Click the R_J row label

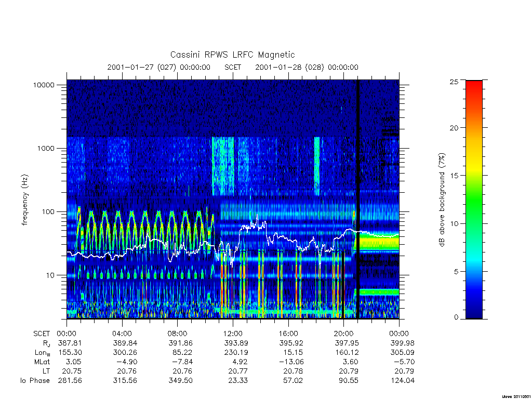46,343
